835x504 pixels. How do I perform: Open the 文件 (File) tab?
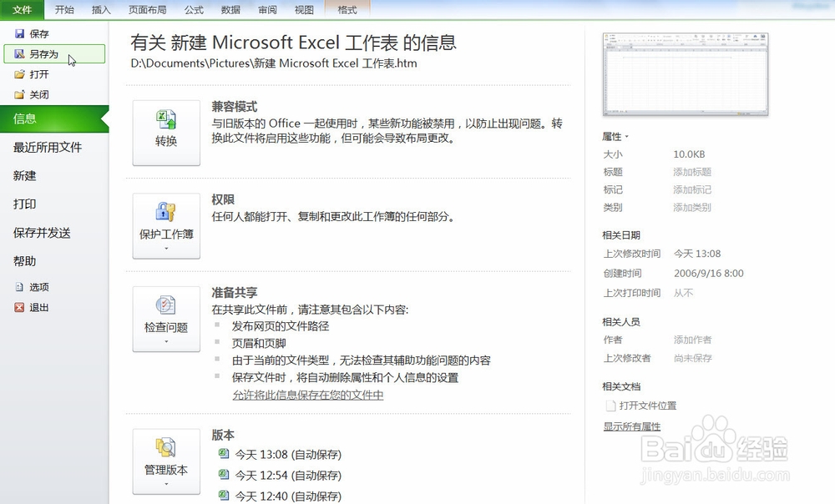(22, 9)
